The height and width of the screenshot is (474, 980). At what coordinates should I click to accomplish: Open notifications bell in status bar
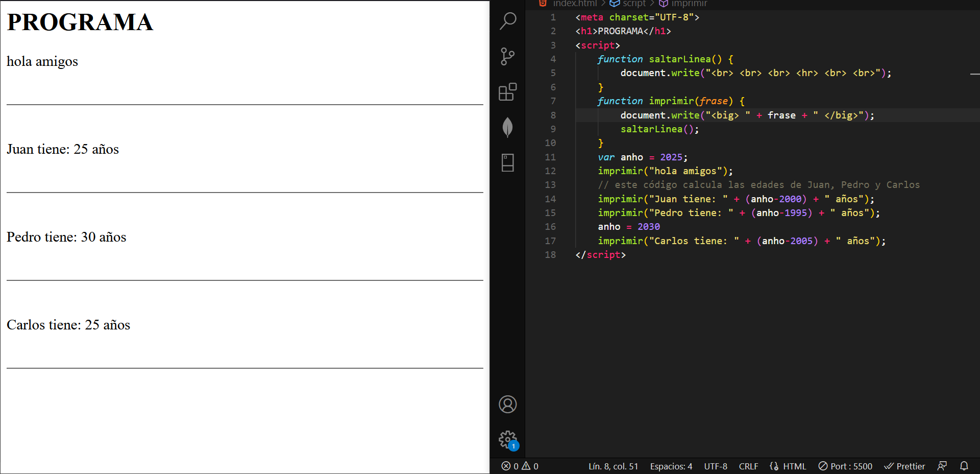click(x=964, y=466)
